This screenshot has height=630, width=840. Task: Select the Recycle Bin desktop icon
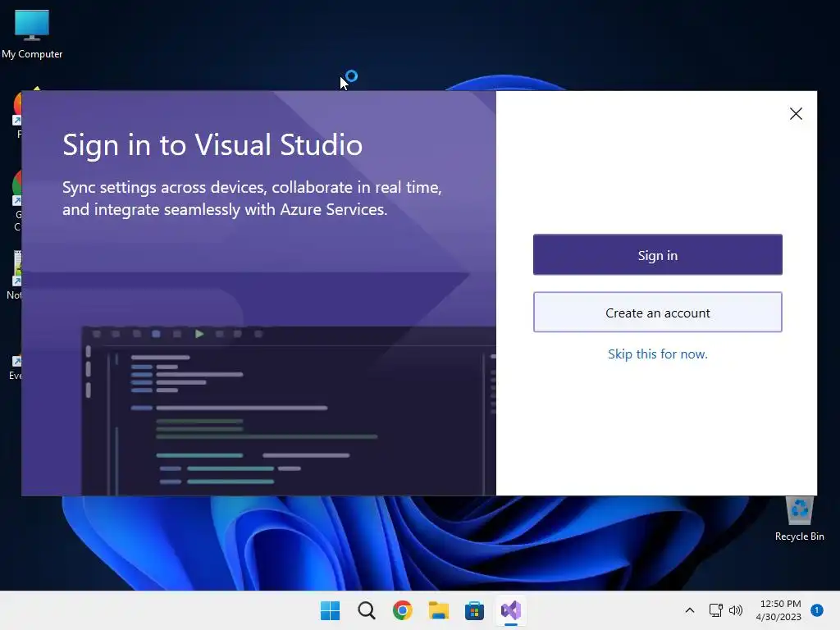(799, 518)
